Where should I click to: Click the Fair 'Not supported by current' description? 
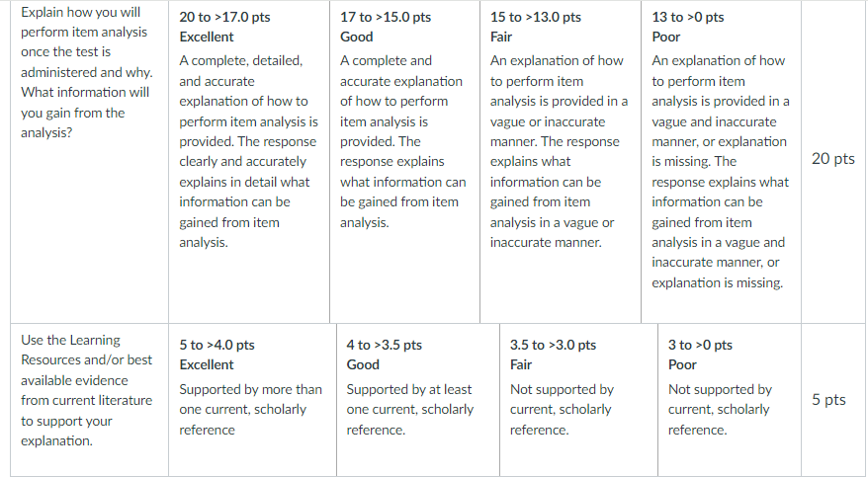click(x=562, y=410)
